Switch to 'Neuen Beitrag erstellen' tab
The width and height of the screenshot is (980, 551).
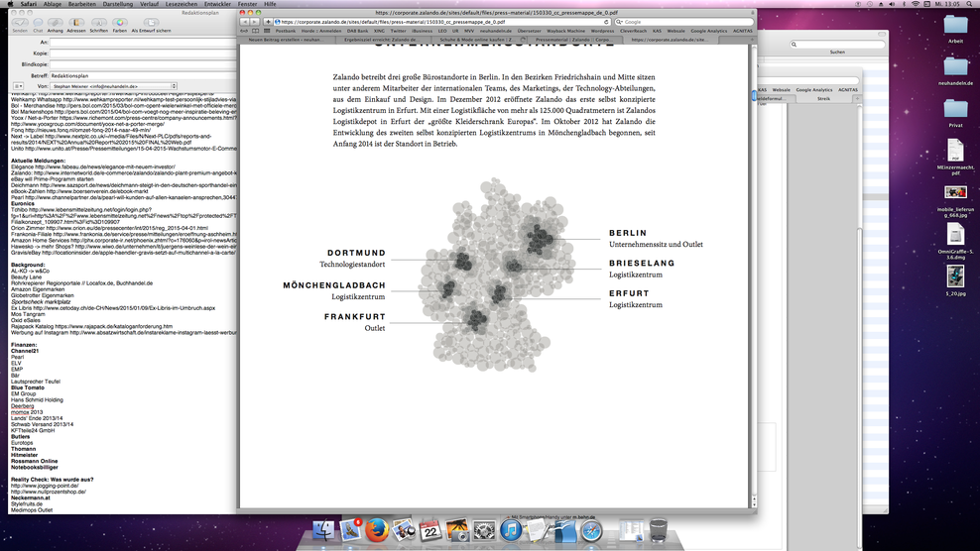286,40
